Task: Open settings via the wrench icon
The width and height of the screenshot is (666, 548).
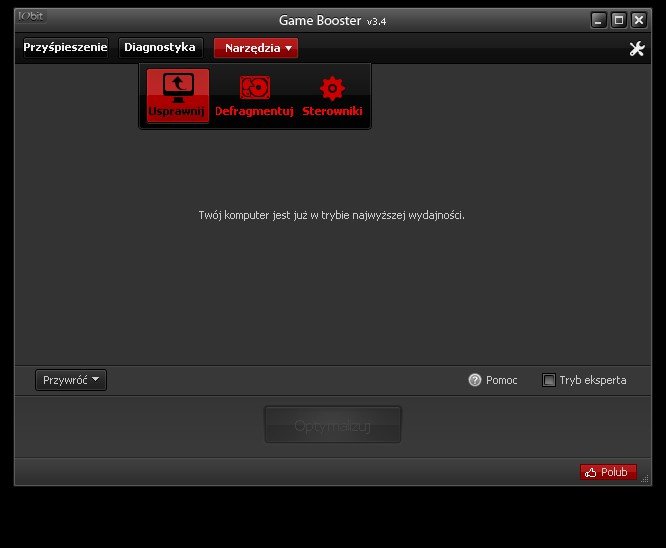Action: [x=637, y=49]
